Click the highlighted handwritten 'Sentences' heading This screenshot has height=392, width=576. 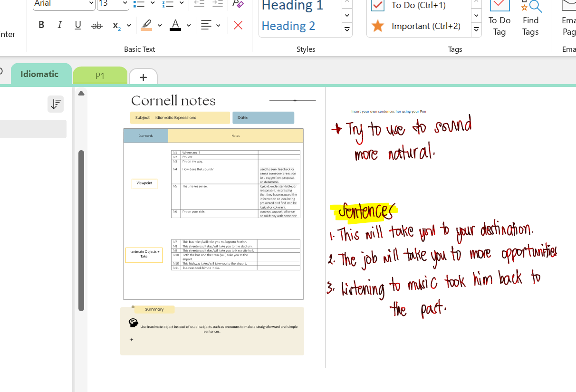click(364, 212)
